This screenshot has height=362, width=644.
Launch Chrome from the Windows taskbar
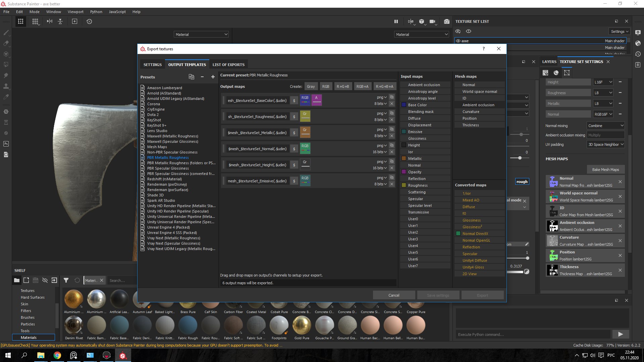pyautogui.click(x=57, y=355)
